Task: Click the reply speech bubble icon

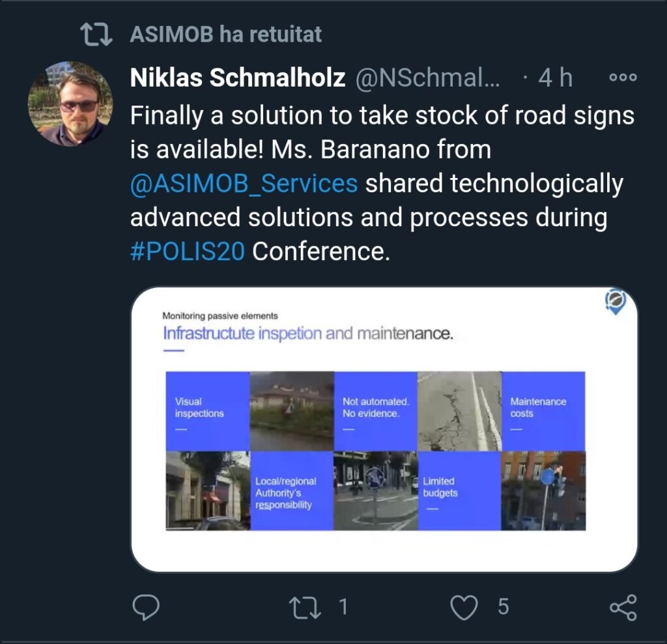Action: coord(146,607)
